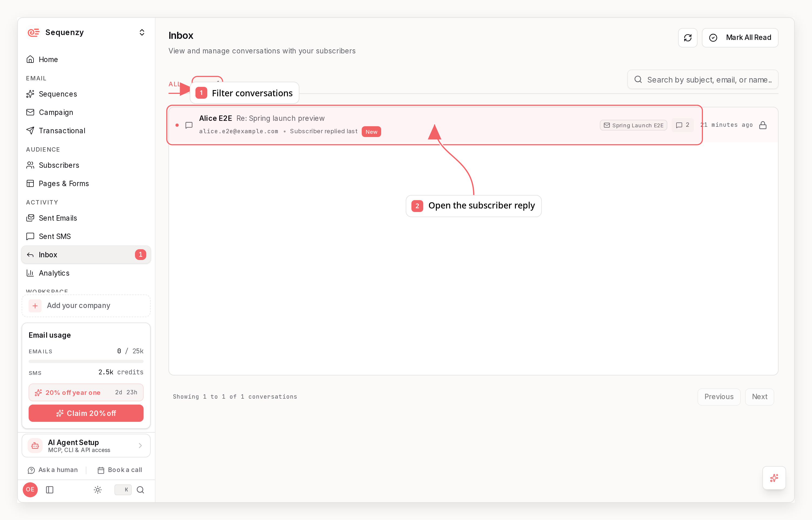Open the OE user avatar menu

coord(30,490)
